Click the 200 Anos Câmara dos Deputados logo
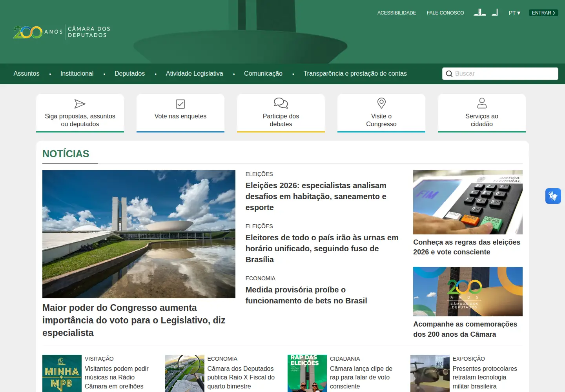 point(62,32)
